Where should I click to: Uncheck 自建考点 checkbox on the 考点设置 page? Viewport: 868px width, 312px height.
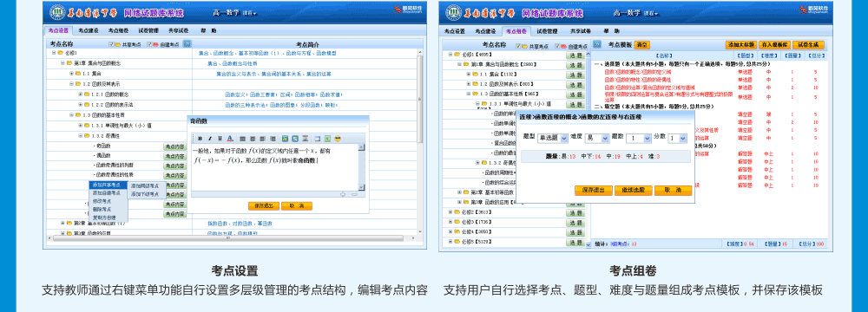click(x=149, y=44)
